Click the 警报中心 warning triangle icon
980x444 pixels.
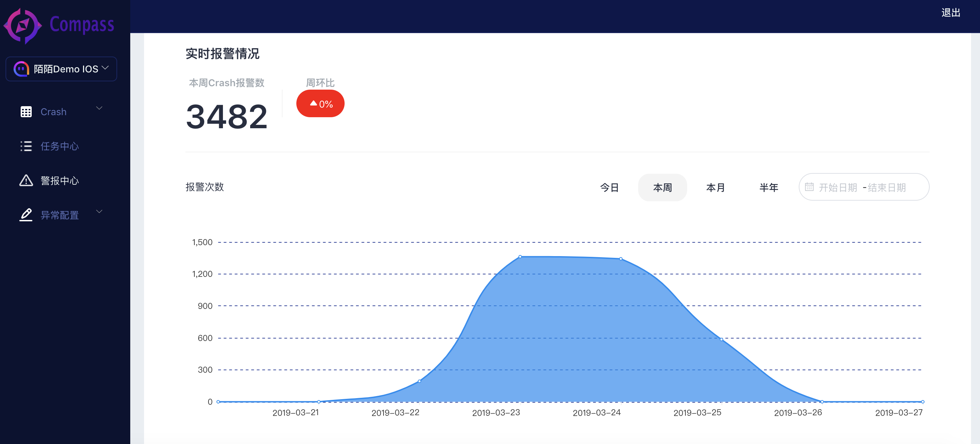pos(26,180)
